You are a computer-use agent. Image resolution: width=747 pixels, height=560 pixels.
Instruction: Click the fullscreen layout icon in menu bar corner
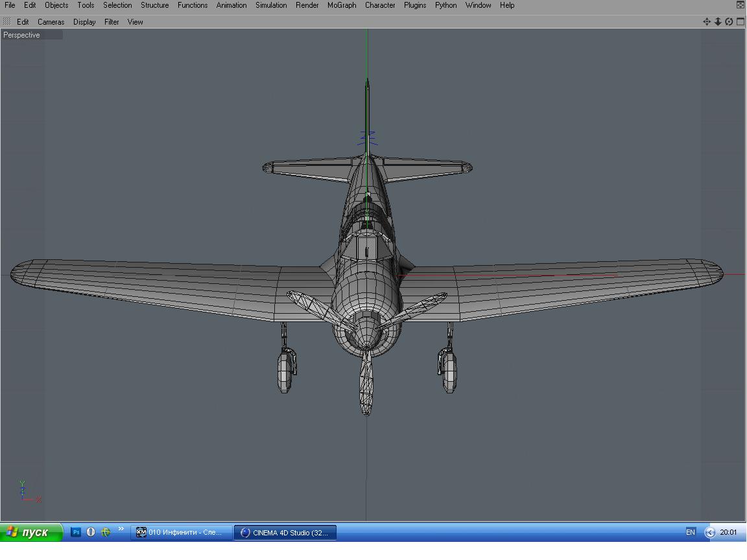[x=741, y=5]
